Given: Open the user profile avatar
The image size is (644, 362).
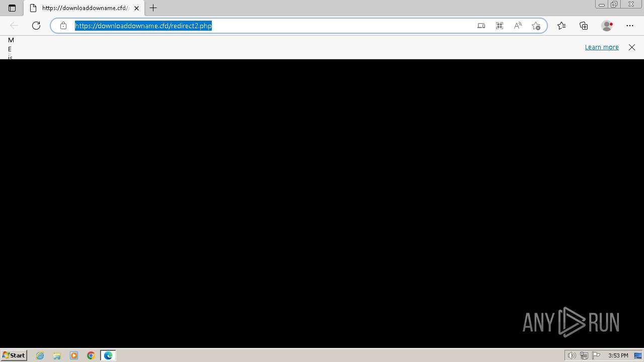Looking at the screenshot, I should 607,26.
